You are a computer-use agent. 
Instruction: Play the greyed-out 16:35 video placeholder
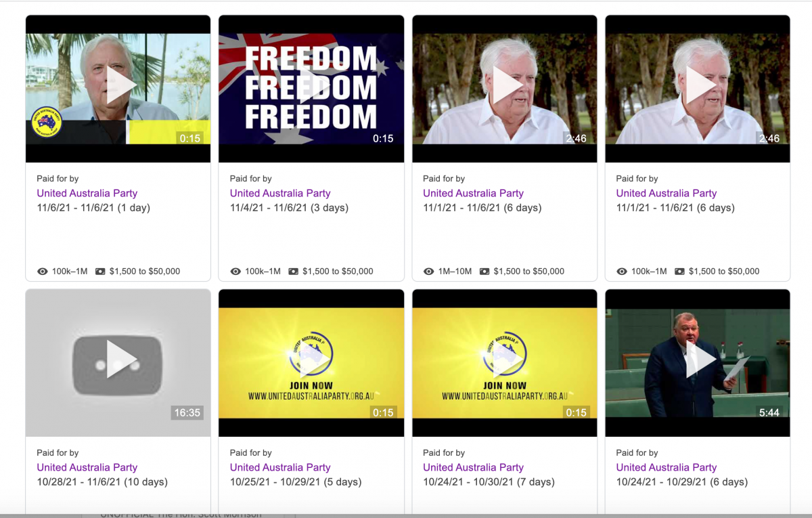coord(118,363)
